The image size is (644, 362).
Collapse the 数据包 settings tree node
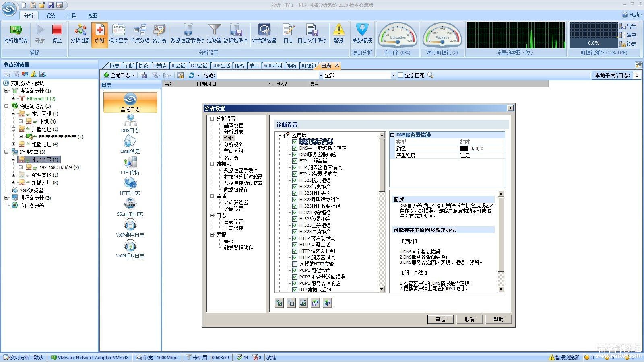point(212,164)
